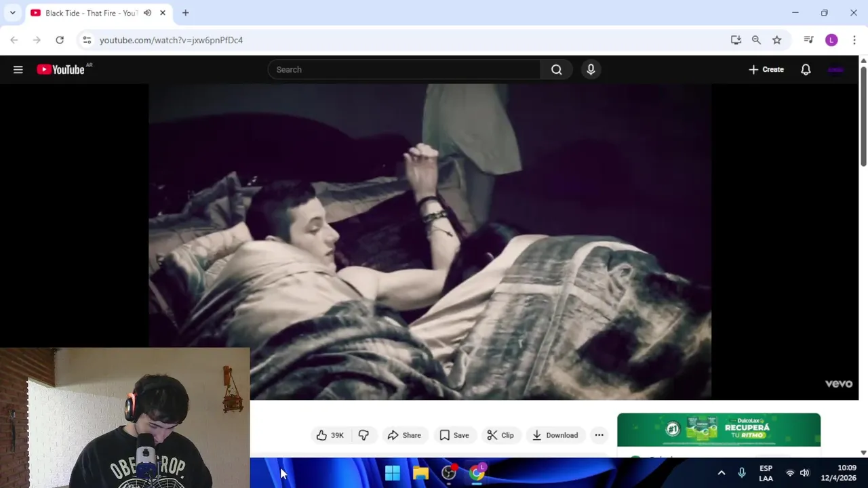Click the magnifier search button
Viewport: 868px width, 488px height.
pyautogui.click(x=556, y=69)
